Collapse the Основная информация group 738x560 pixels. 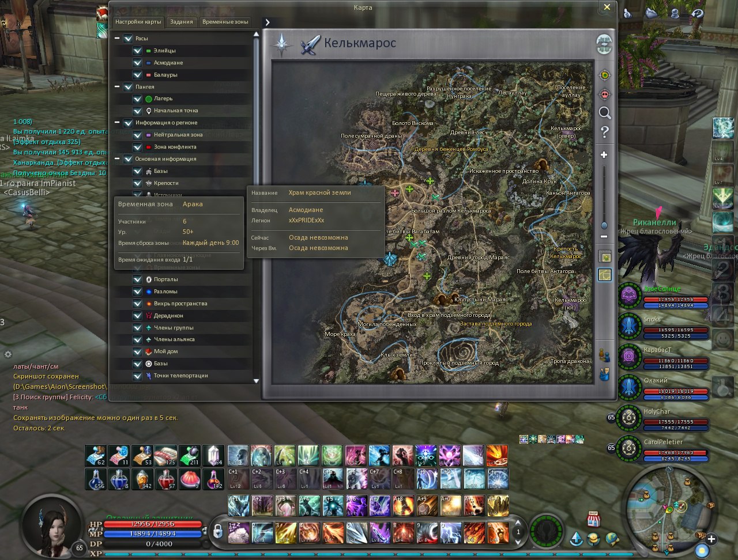117,158
